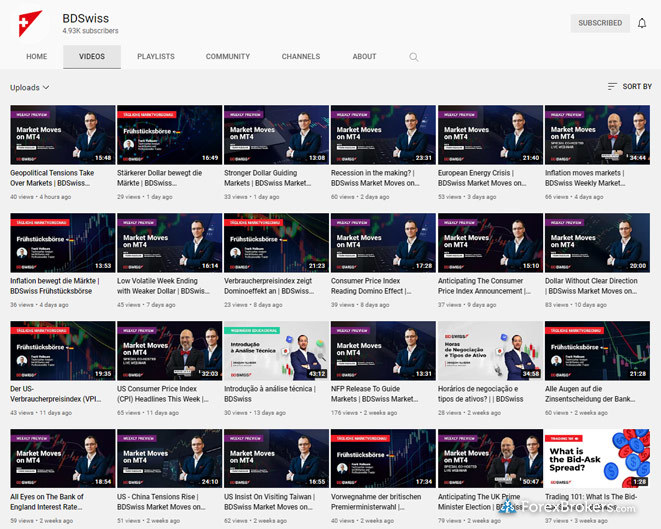Switch to the ABOUT tab
The image size is (661, 529).
pyautogui.click(x=364, y=56)
